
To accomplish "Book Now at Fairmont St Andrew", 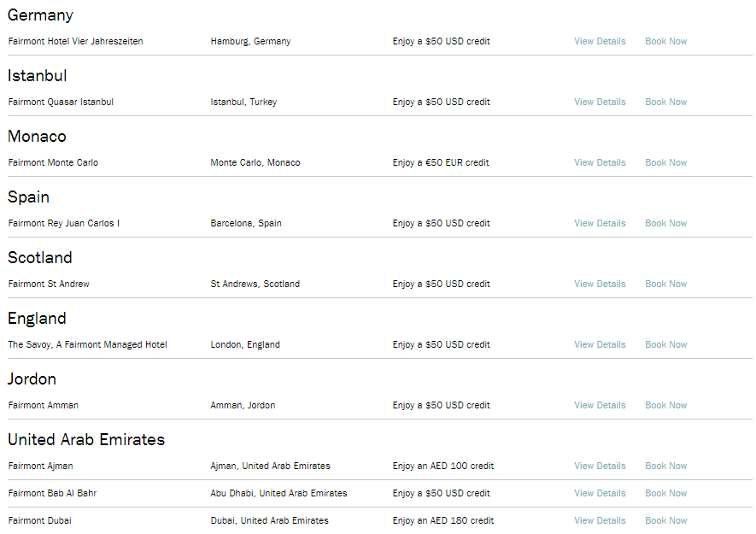I will pos(665,285).
